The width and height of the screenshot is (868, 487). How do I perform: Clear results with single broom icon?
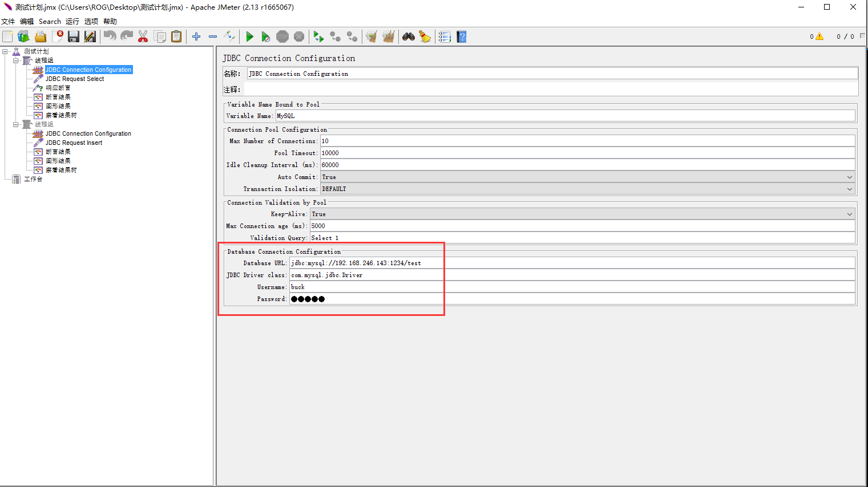tap(372, 36)
